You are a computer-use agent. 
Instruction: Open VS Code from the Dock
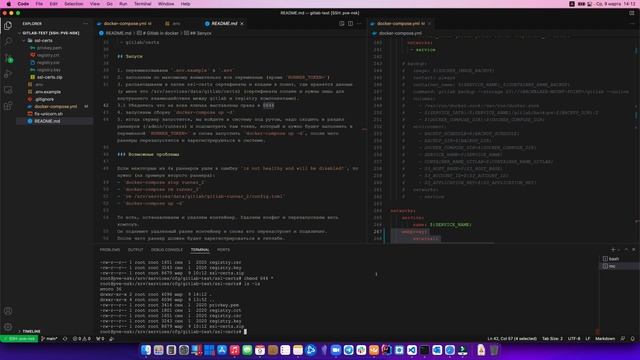point(412,350)
